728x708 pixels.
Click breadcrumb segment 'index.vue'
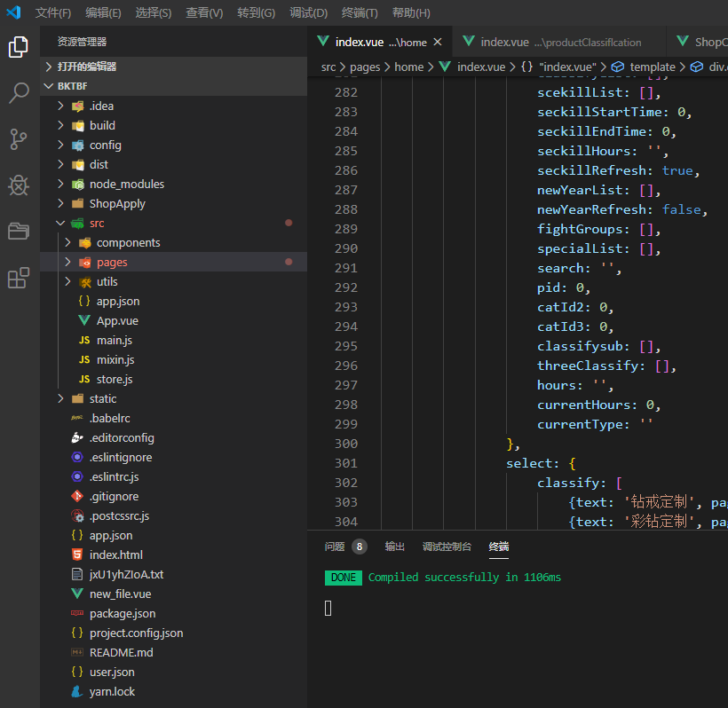click(481, 67)
